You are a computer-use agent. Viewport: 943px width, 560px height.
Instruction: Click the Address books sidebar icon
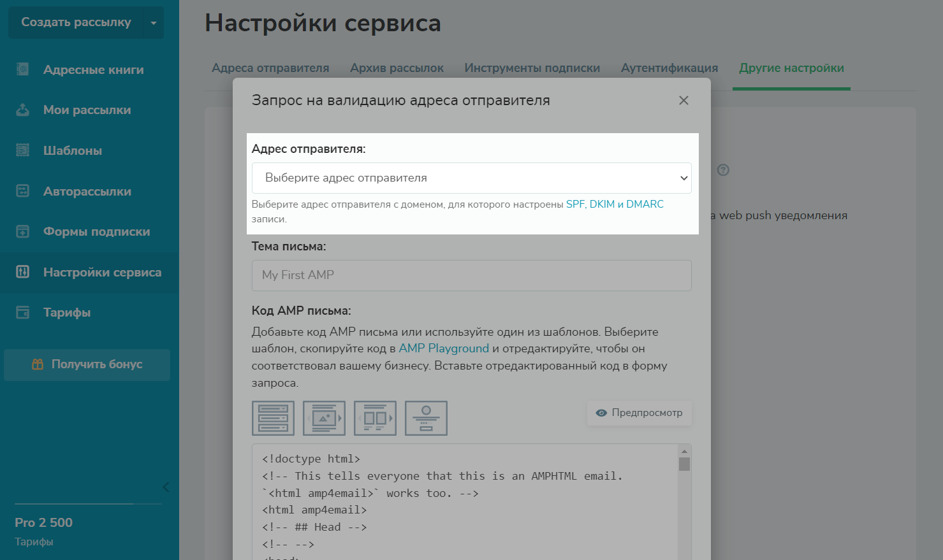point(23,69)
